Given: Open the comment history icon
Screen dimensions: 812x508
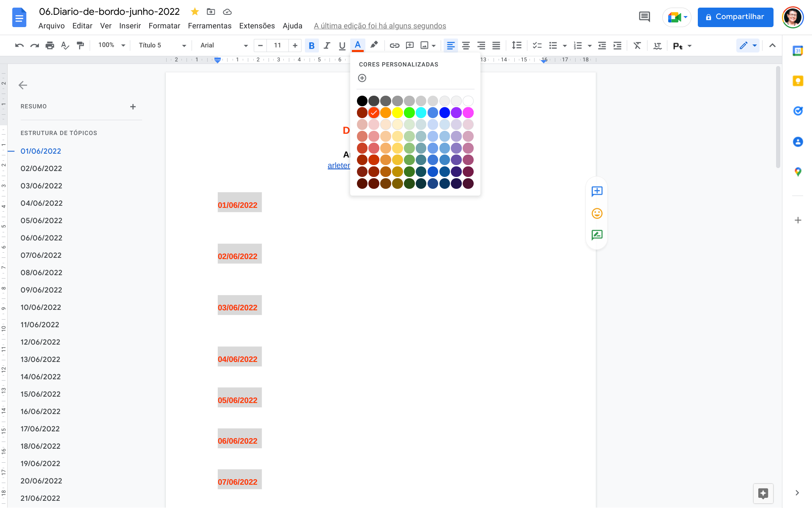Looking at the screenshot, I should (644, 17).
